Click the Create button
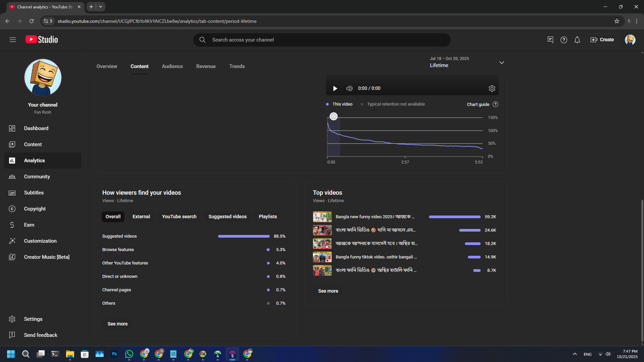 pos(602,40)
